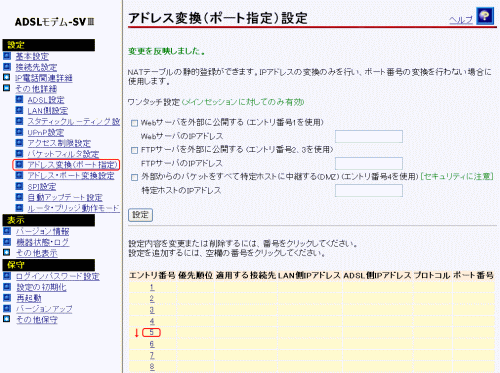Image resolution: width=500 pixels, height=373 pixels.
Task: Click the 設定 submit button
Action: tap(140, 215)
